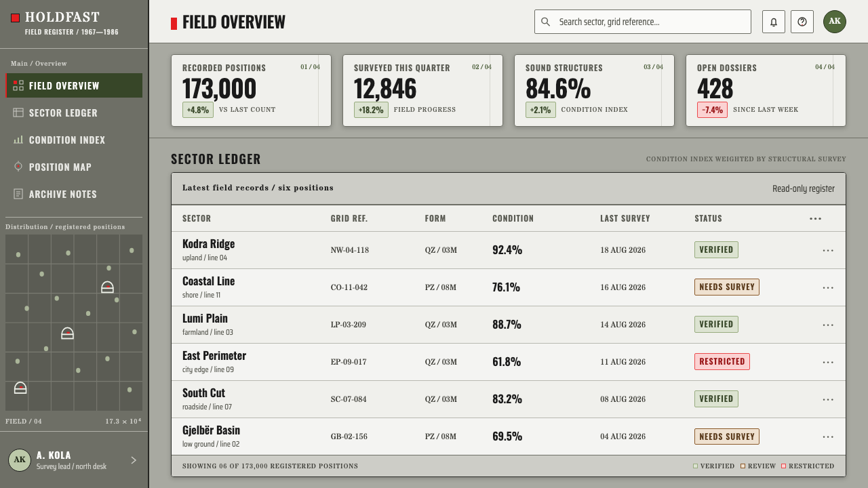Click Coastal Line Needs Survey badge

[x=727, y=287]
